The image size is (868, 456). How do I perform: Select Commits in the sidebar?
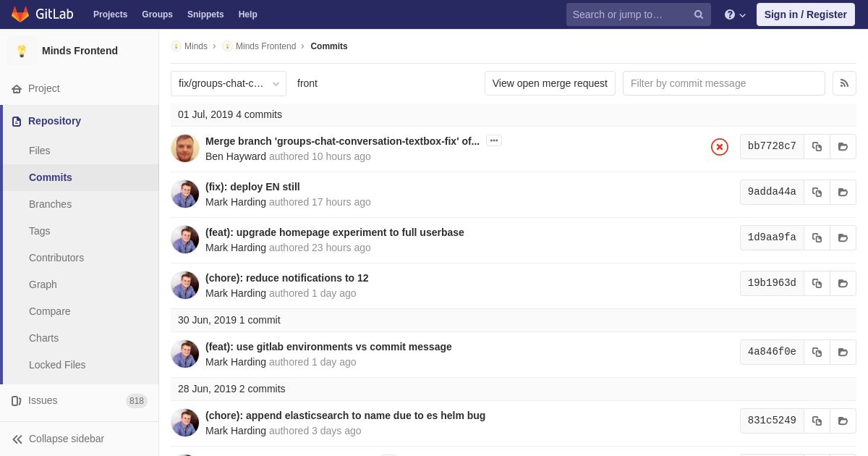pyautogui.click(x=81, y=177)
